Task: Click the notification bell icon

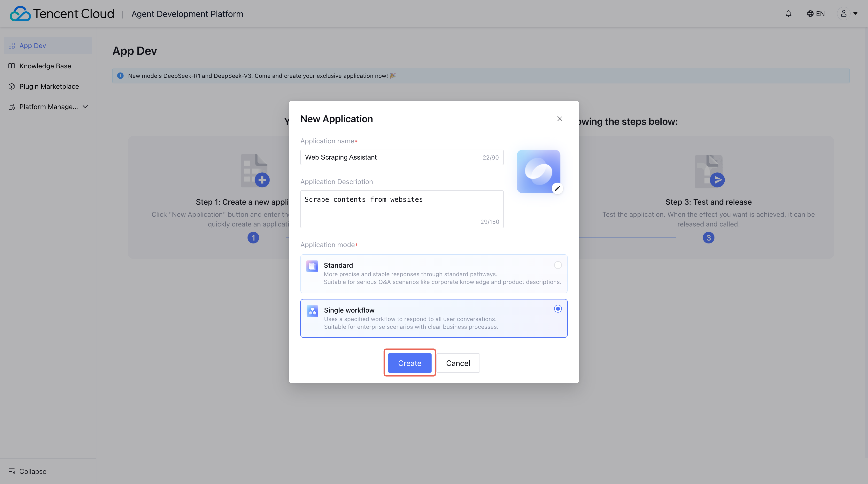Action: coord(789,14)
